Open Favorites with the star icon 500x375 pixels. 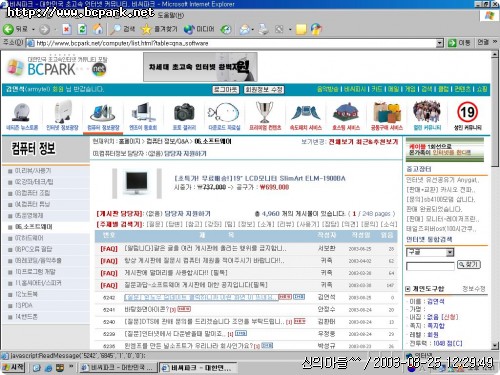click(x=146, y=29)
